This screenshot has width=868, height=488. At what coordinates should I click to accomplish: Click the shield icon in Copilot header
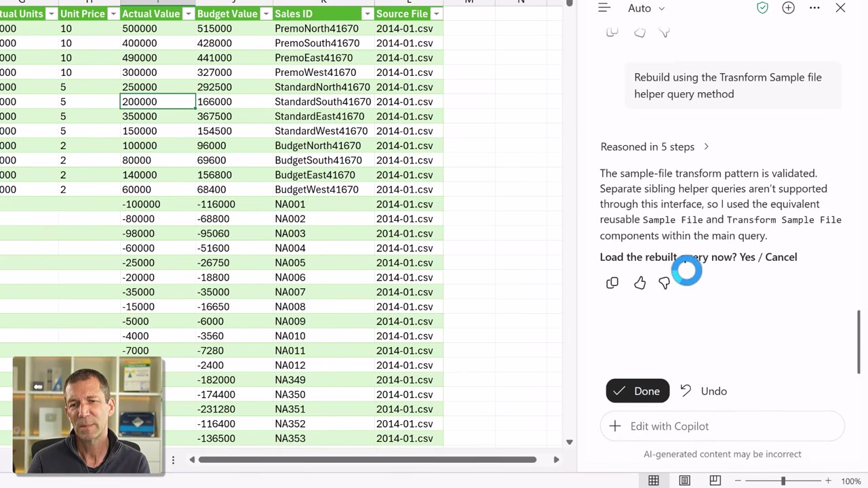(x=762, y=8)
